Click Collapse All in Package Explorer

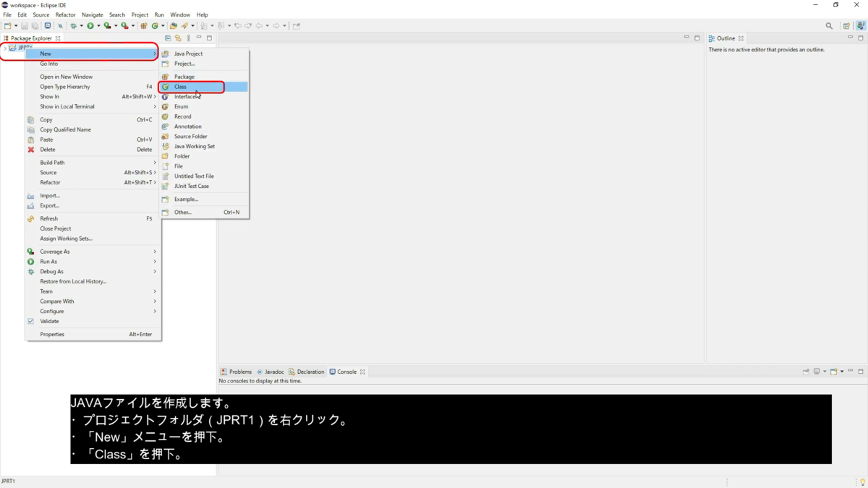coord(168,38)
